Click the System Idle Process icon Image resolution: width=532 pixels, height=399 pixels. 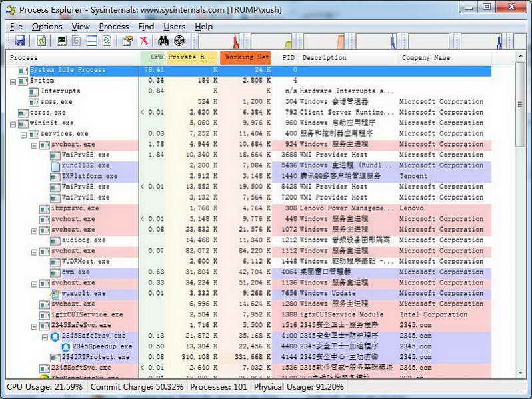coord(23,70)
